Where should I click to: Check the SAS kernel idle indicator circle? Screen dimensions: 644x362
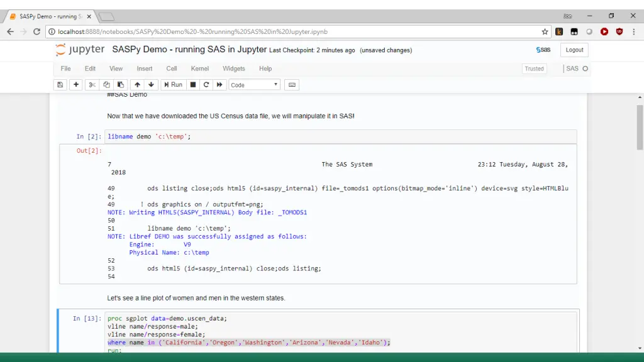click(586, 69)
